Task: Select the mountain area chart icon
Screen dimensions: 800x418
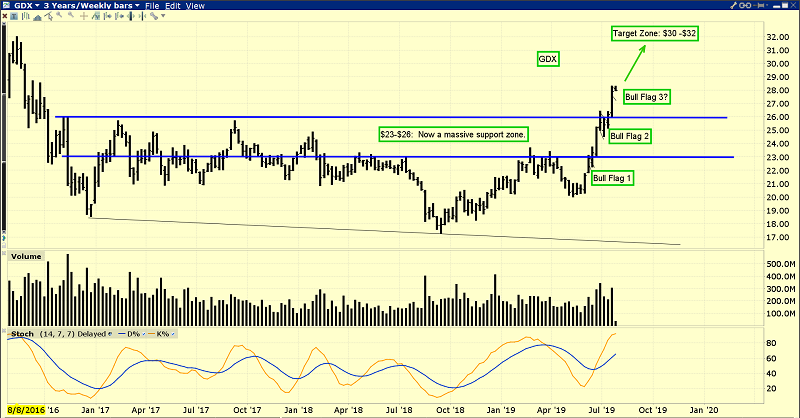Action: point(37,17)
